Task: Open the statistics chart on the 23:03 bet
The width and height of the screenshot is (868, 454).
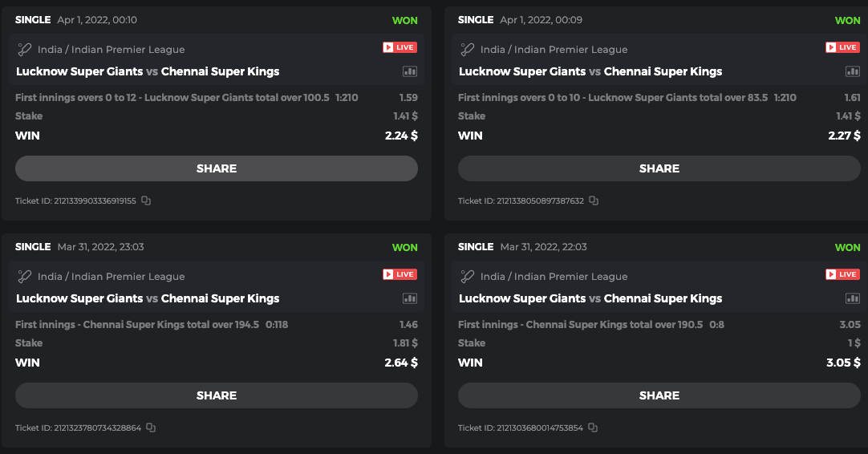Action: (x=410, y=298)
